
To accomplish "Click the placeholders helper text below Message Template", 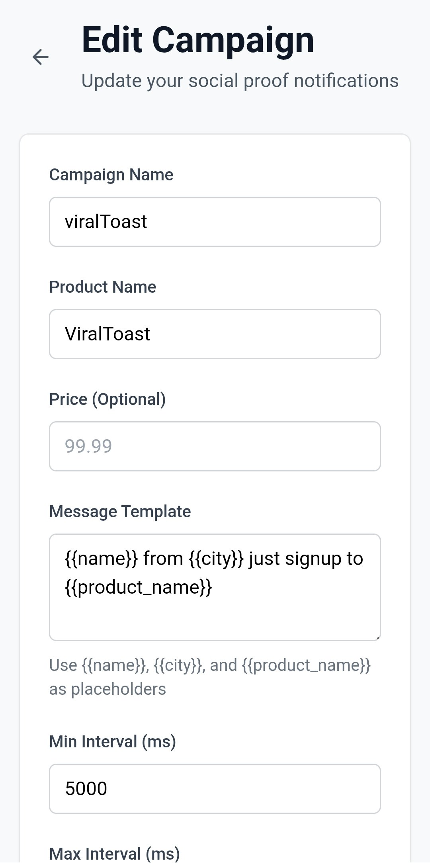I will coord(210,676).
